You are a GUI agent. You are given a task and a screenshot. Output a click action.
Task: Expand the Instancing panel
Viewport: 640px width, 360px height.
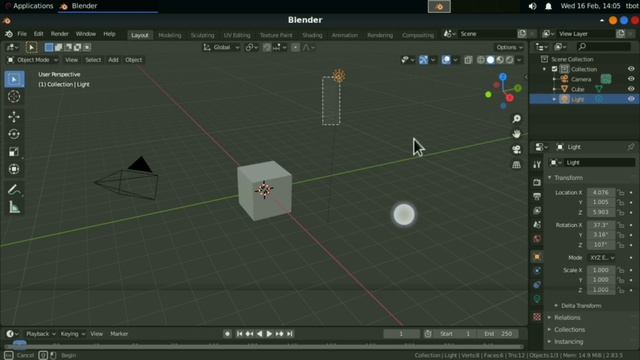[x=565, y=342]
